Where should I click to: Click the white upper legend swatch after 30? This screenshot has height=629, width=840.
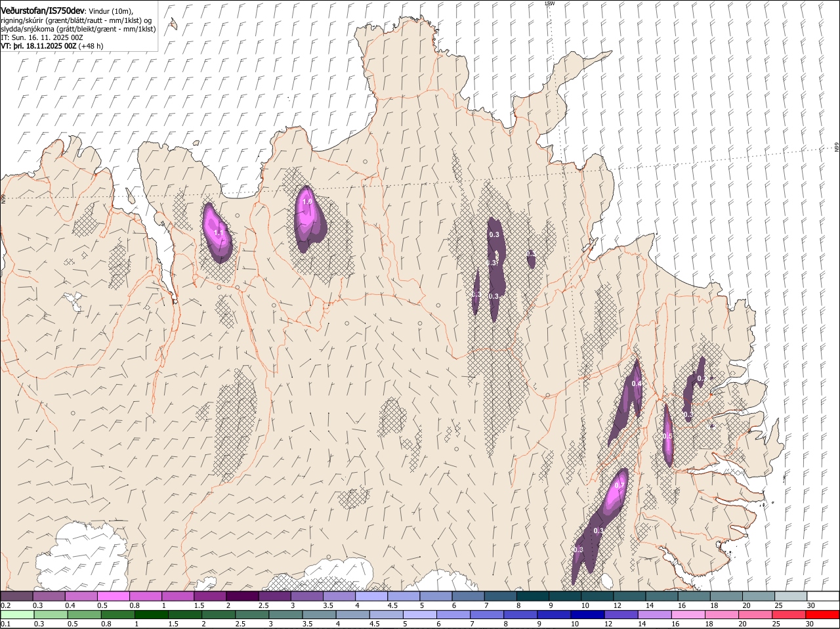pyautogui.click(x=824, y=596)
